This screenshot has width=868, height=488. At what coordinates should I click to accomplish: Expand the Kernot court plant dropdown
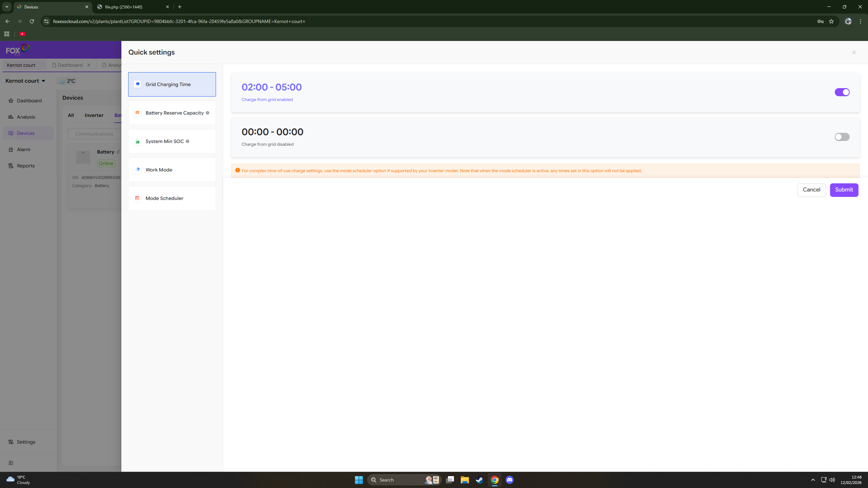tap(43, 81)
